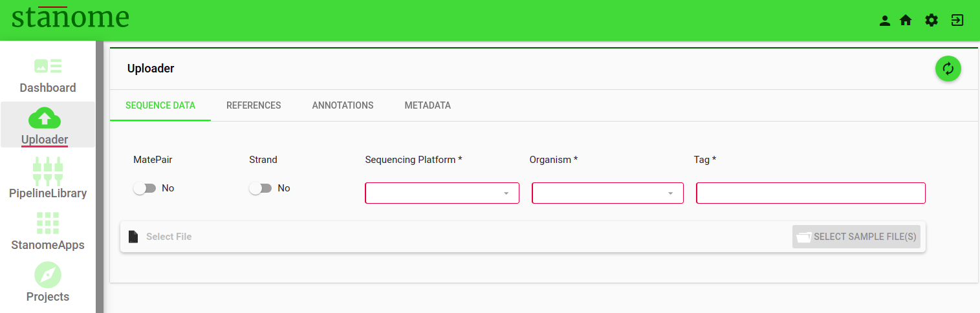Open the Dashboard sidebar icon
This screenshot has height=313, width=980.
pyautogui.click(x=48, y=65)
